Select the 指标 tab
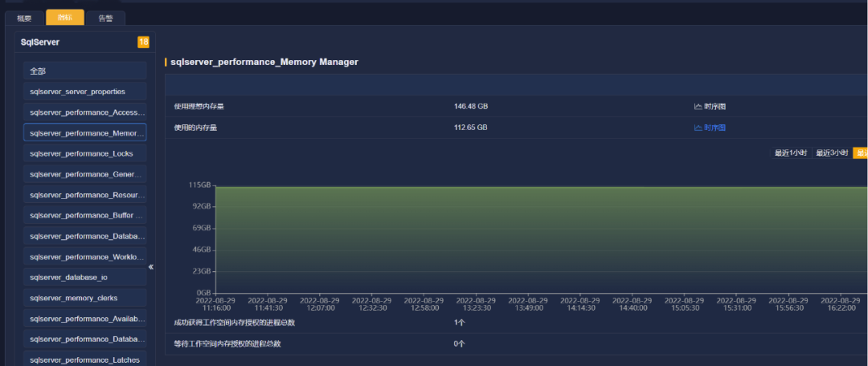 (65, 18)
